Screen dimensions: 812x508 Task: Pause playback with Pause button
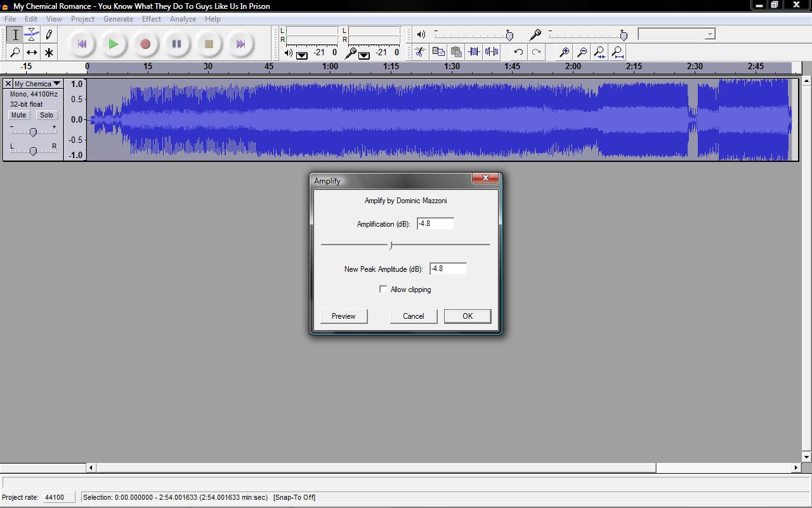[x=177, y=44]
